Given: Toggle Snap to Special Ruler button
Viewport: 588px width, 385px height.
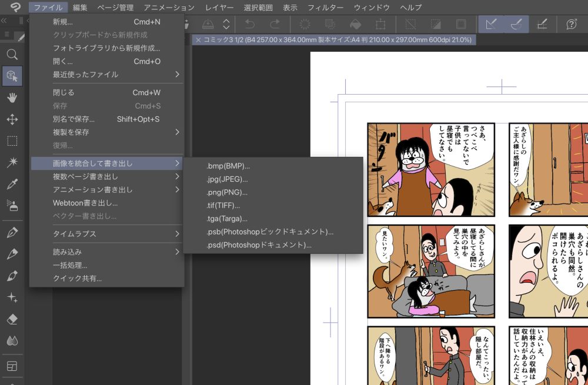Looking at the screenshot, I should coord(516,24).
